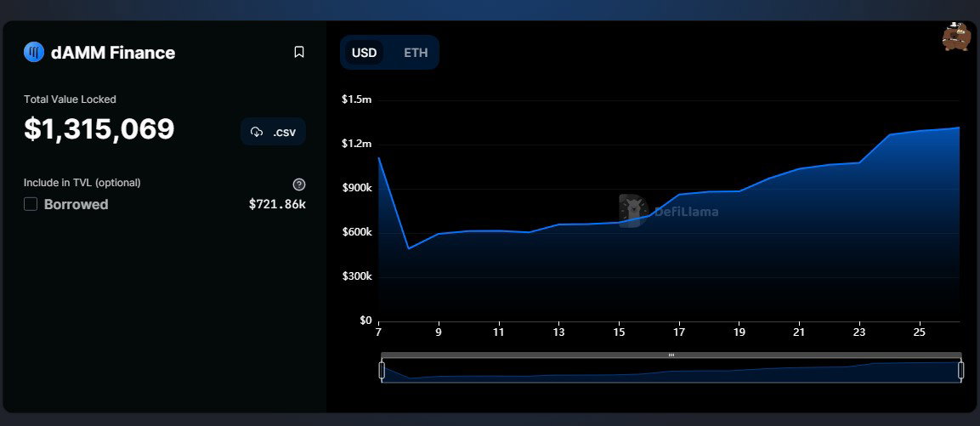
Task: Click the $300k y-axis label
Action: (x=357, y=275)
